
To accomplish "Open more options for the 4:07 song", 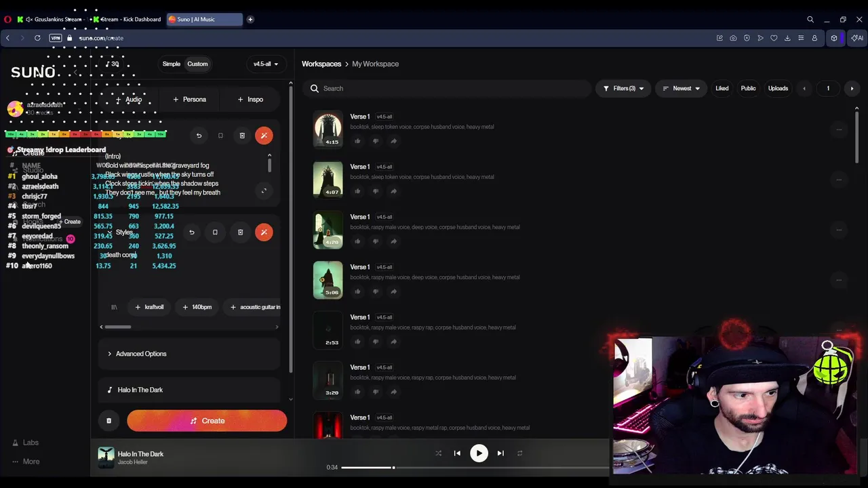I will click(839, 180).
